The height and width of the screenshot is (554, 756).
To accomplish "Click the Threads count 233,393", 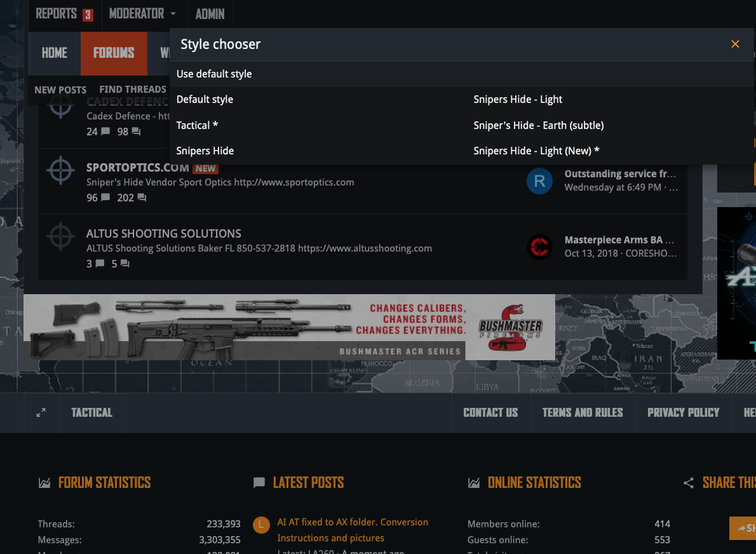I will pyautogui.click(x=224, y=524).
